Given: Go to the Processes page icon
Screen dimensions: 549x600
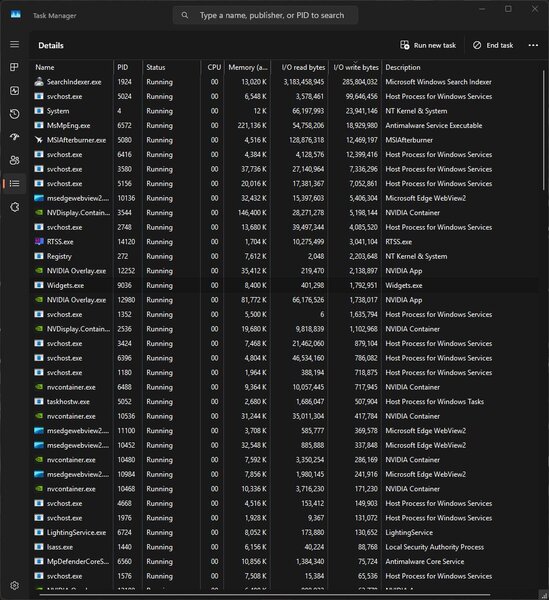Looking at the screenshot, I should pyautogui.click(x=15, y=67).
